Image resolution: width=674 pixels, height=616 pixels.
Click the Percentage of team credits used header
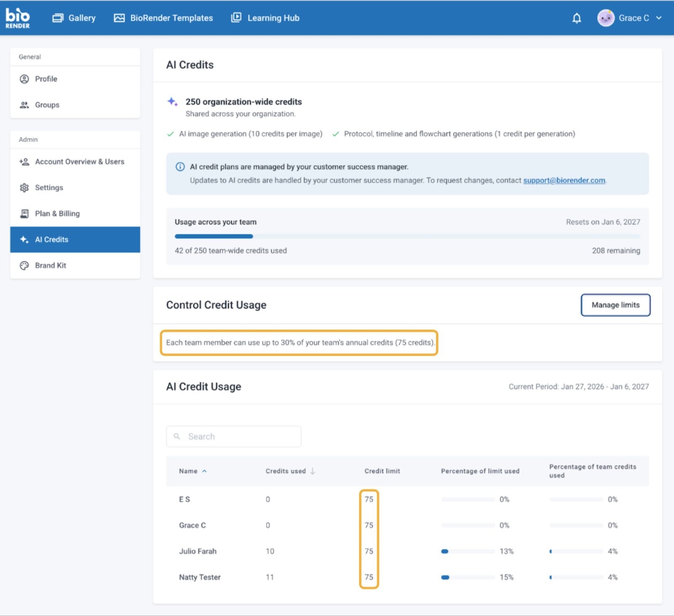[593, 471]
